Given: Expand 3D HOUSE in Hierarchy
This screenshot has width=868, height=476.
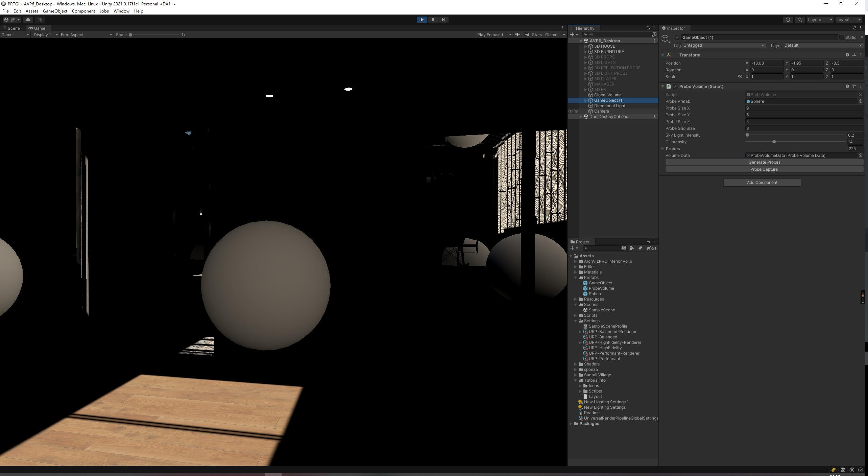Looking at the screenshot, I should pyautogui.click(x=586, y=46).
